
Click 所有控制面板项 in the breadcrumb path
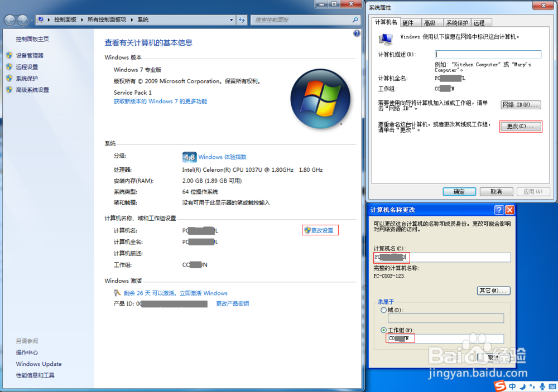107,20
